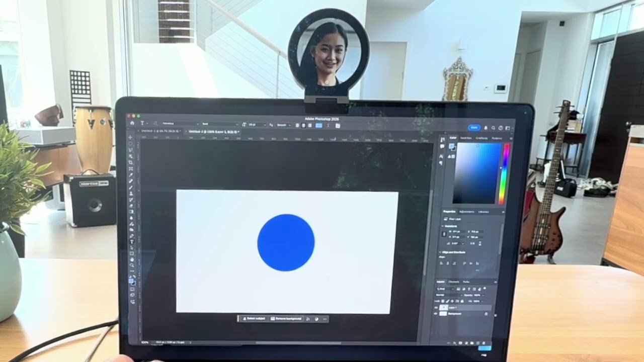This screenshot has height=362, width=644.
Task: Open the Search icon at top right
Action: click(493, 128)
